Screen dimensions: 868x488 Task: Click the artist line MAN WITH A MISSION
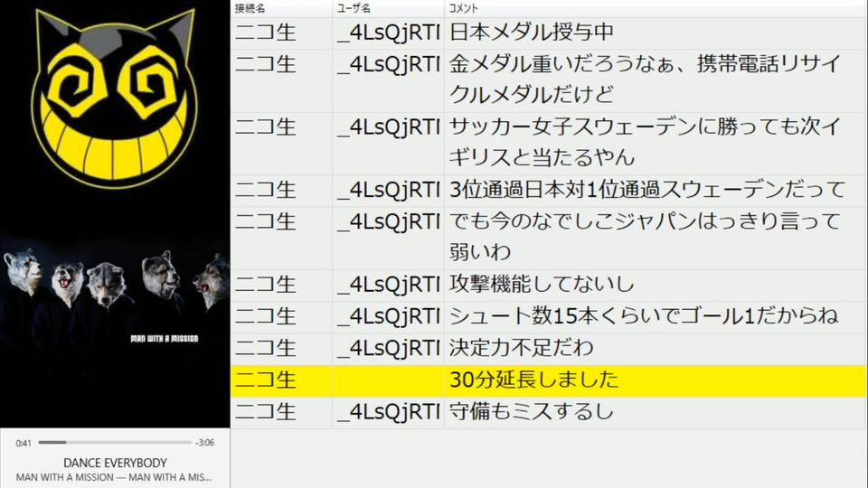[114, 477]
